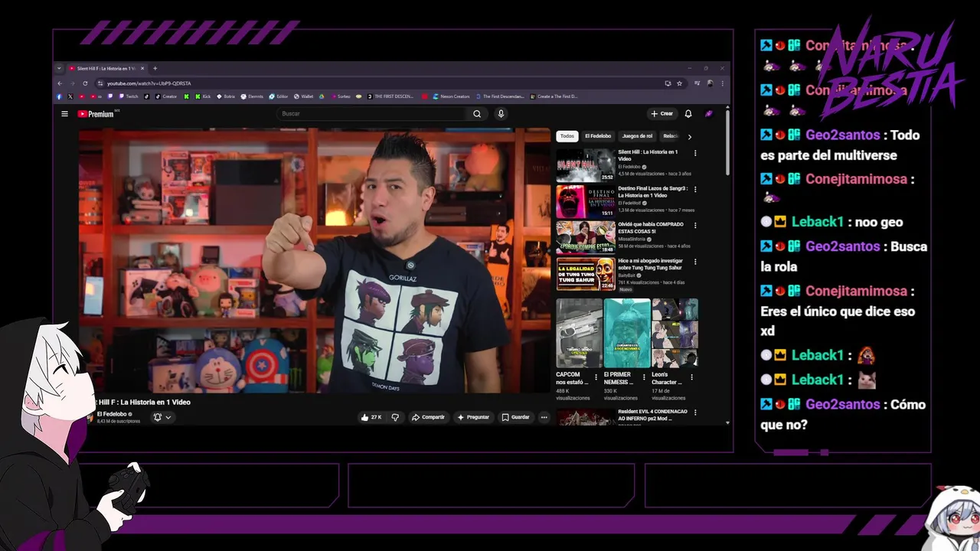This screenshot has height=551, width=980.
Task: Open the account avatar menu
Action: coord(709,114)
